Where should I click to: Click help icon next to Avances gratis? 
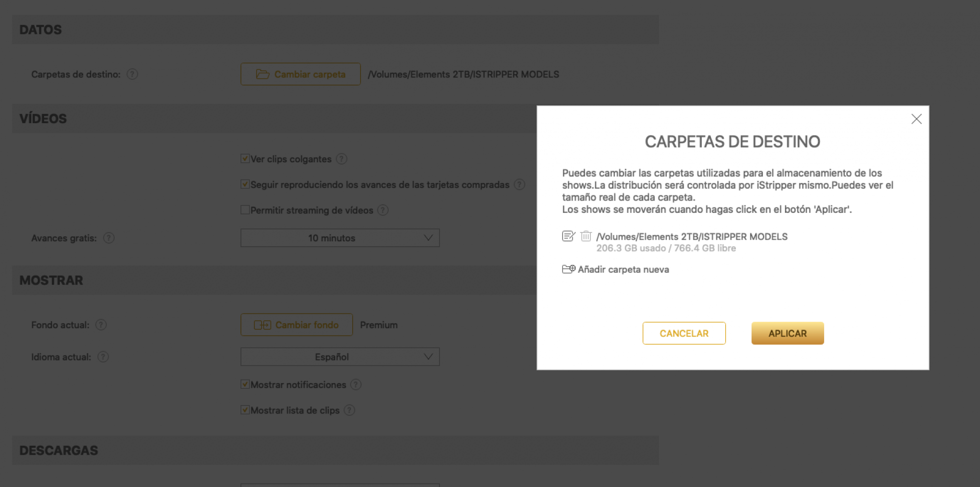click(x=109, y=238)
